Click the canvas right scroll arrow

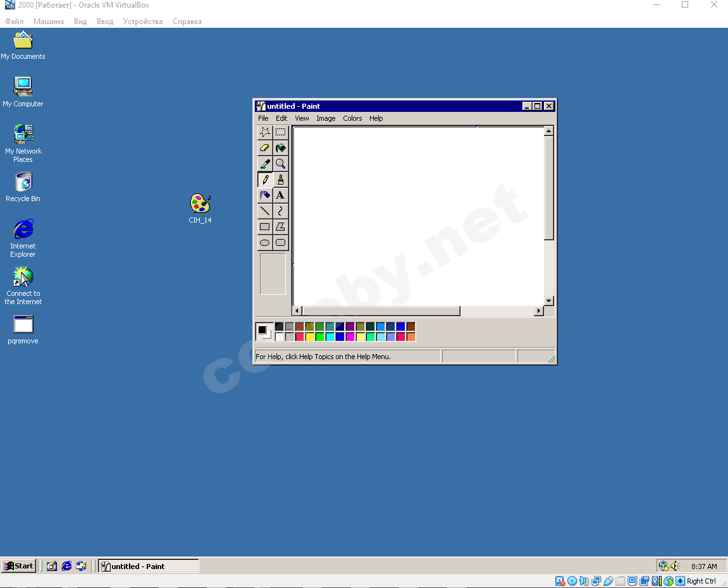point(539,310)
